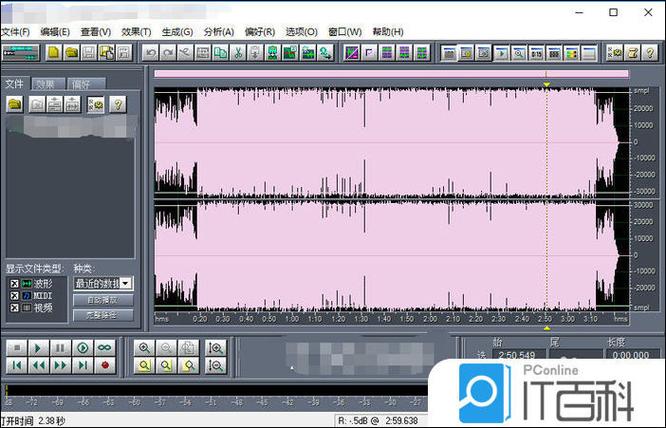
Task: Click the yellow playhead marker above waveform
Action: click(x=547, y=83)
